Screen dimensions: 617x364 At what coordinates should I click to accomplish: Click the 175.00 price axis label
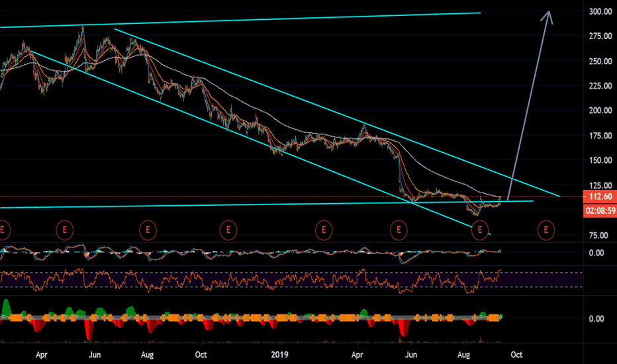[600, 136]
